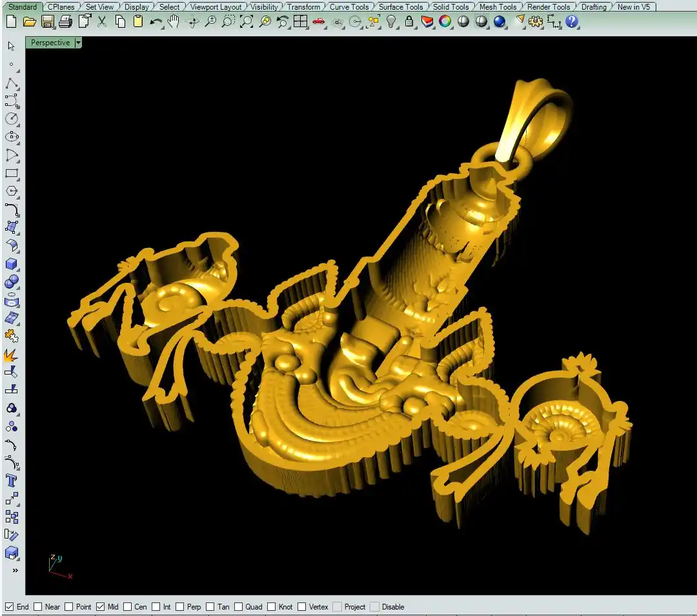The width and height of the screenshot is (697, 616).
Task: Open the light bulb visibility icon
Action: point(391,21)
